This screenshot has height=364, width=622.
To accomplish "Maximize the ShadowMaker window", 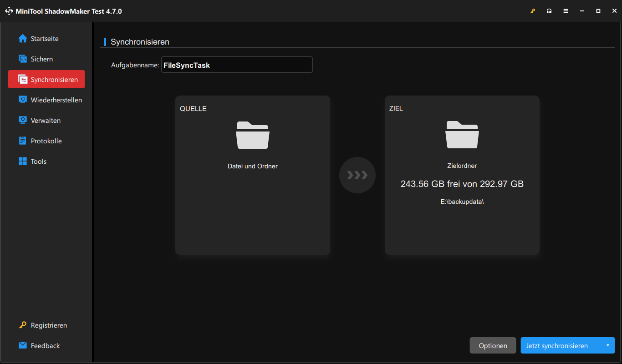I will point(598,11).
